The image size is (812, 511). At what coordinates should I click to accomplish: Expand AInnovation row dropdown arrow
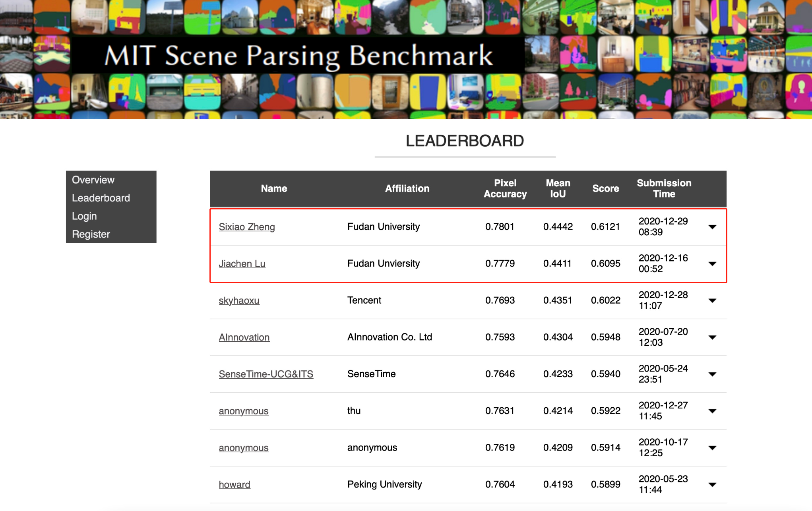pyautogui.click(x=712, y=337)
